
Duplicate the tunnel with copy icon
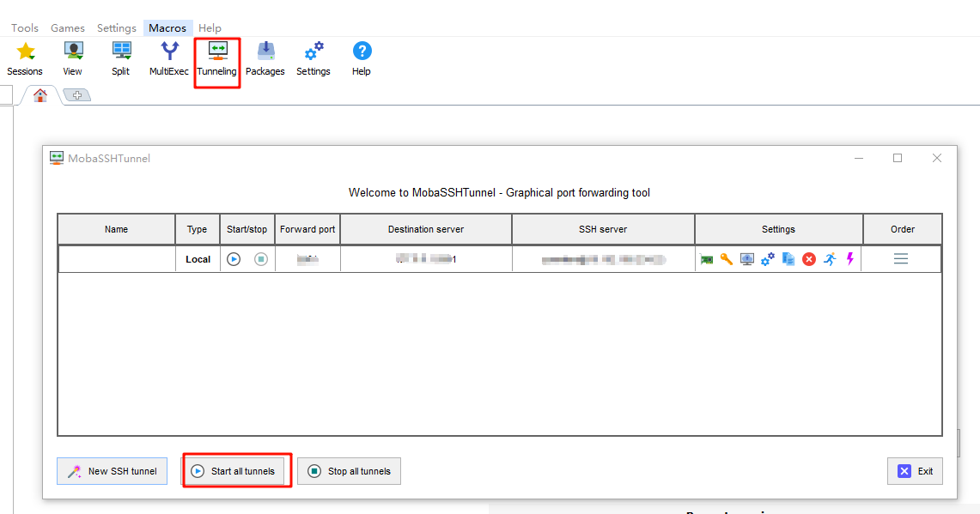(x=788, y=259)
